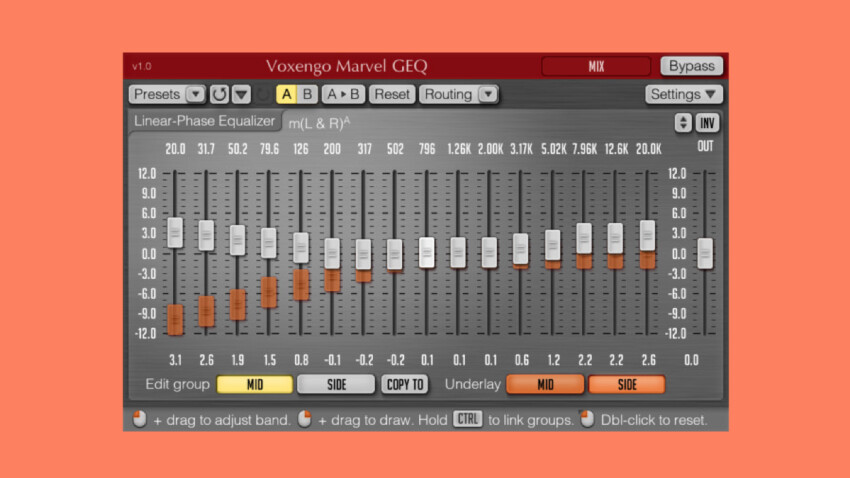Click the 20.0 Hz band slider handle
Screen dimensions: 850x478
[x=175, y=232]
